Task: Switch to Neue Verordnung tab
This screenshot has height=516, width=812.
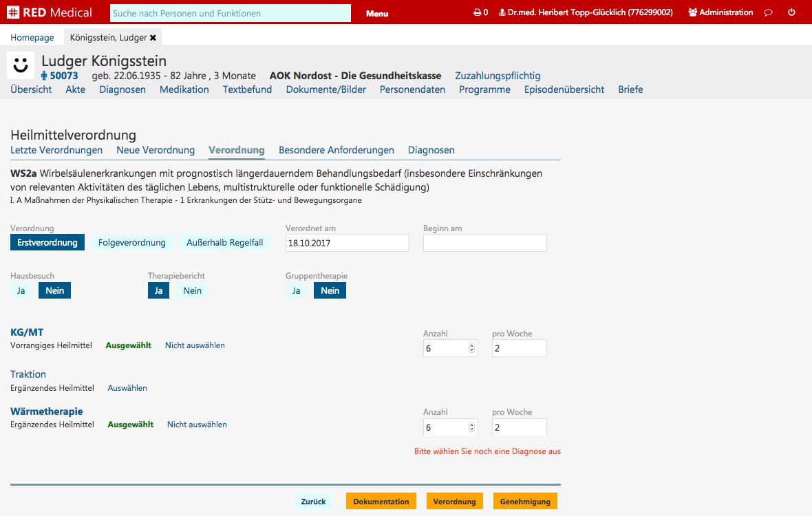Action: click(x=156, y=150)
